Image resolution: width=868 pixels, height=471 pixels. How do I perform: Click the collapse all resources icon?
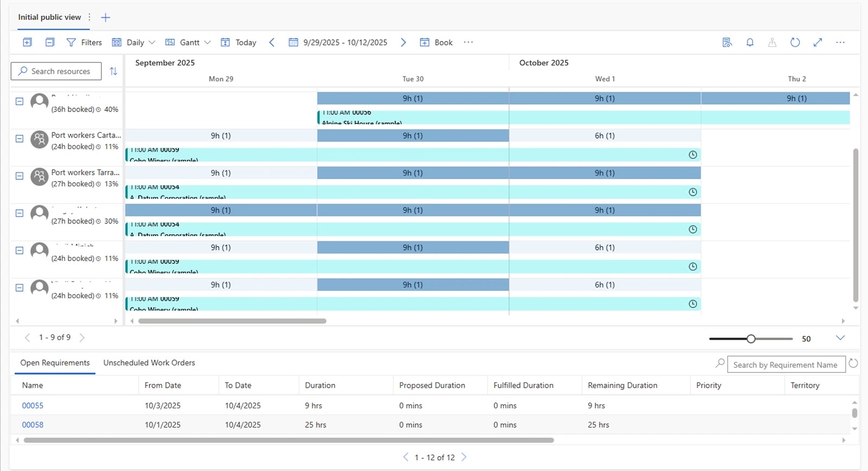click(x=50, y=42)
